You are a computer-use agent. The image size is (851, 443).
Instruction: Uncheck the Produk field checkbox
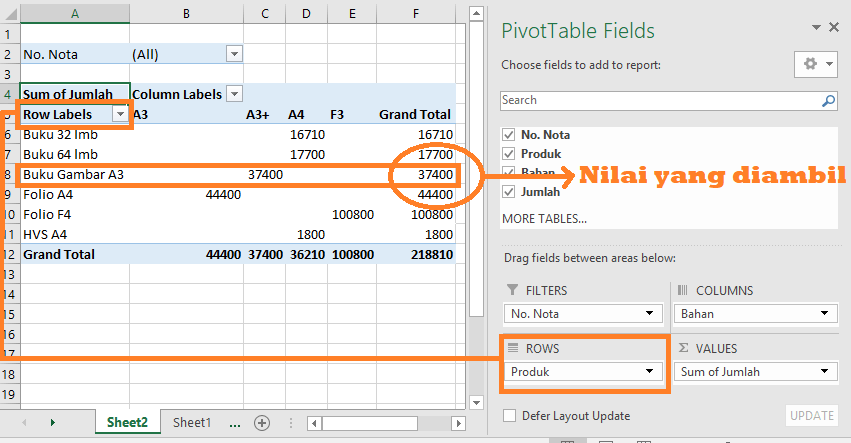click(x=509, y=154)
